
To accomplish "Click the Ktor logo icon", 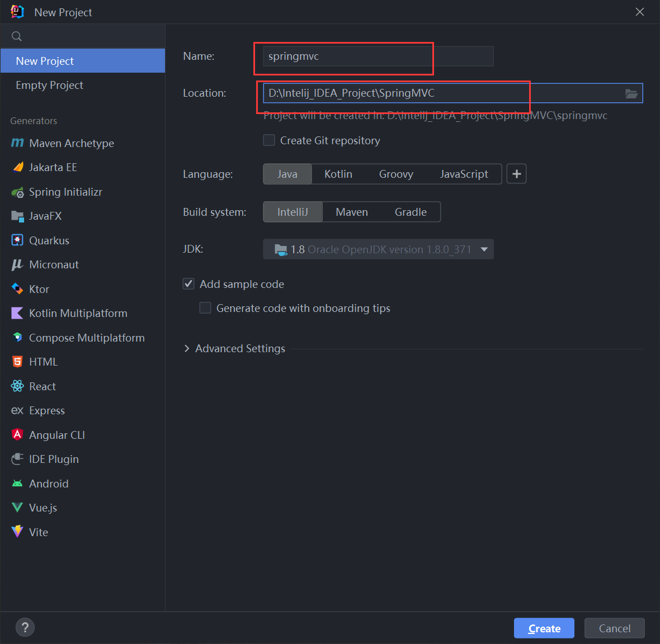I will (x=17, y=289).
